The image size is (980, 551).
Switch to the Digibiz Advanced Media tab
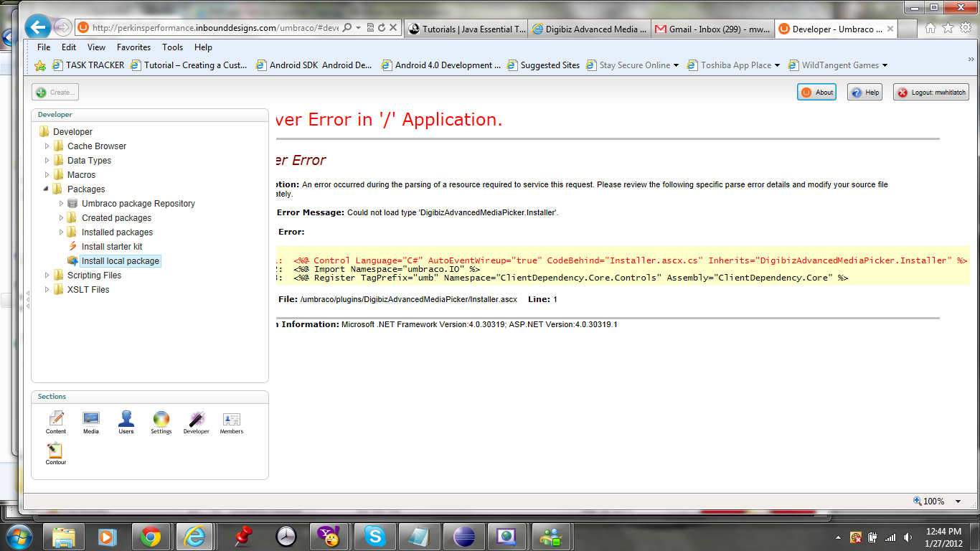click(x=590, y=29)
